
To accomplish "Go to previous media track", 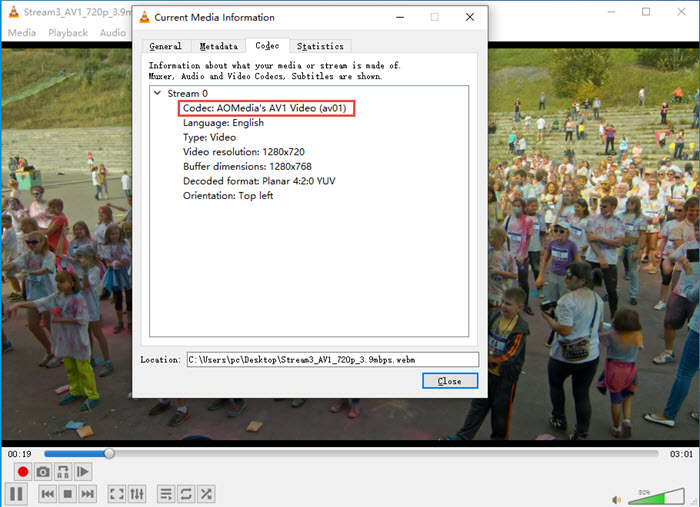I will pos(47,494).
